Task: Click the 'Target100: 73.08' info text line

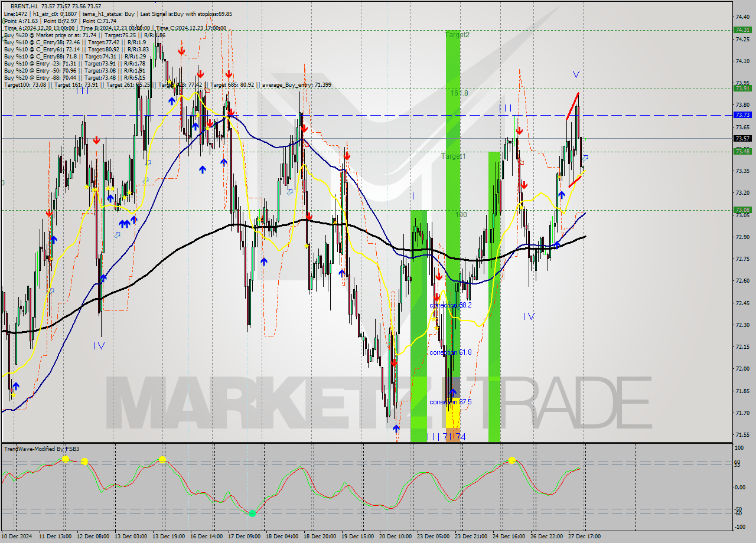Action: tap(168, 85)
